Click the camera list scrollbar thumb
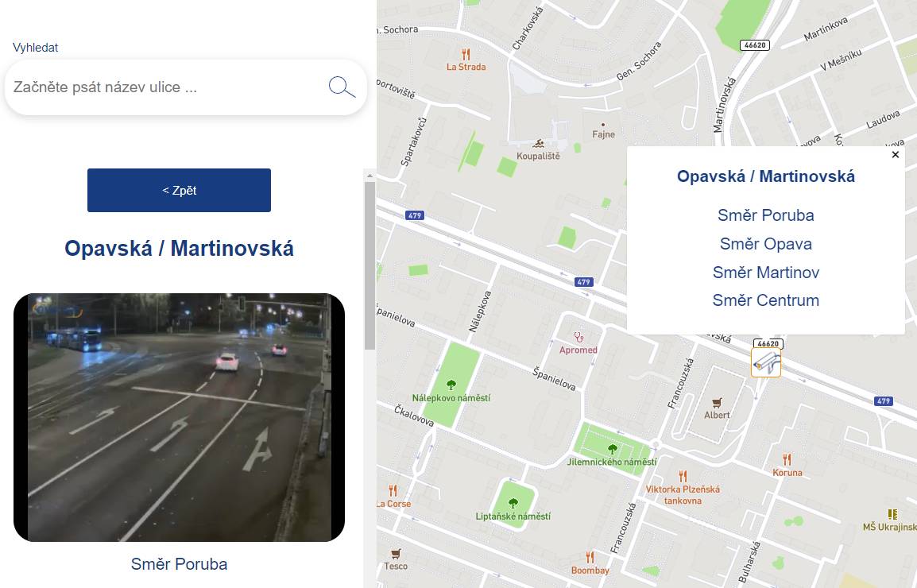917x588 pixels. point(370,265)
